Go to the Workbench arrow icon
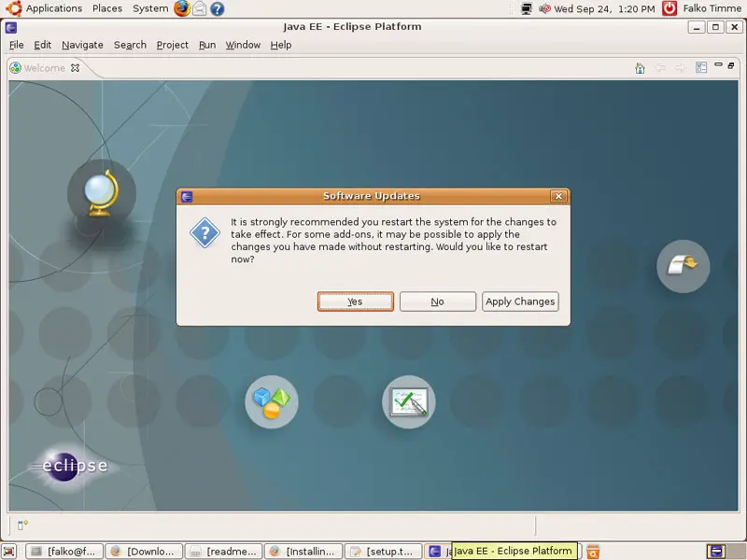This screenshot has height=560, width=747. point(684,266)
